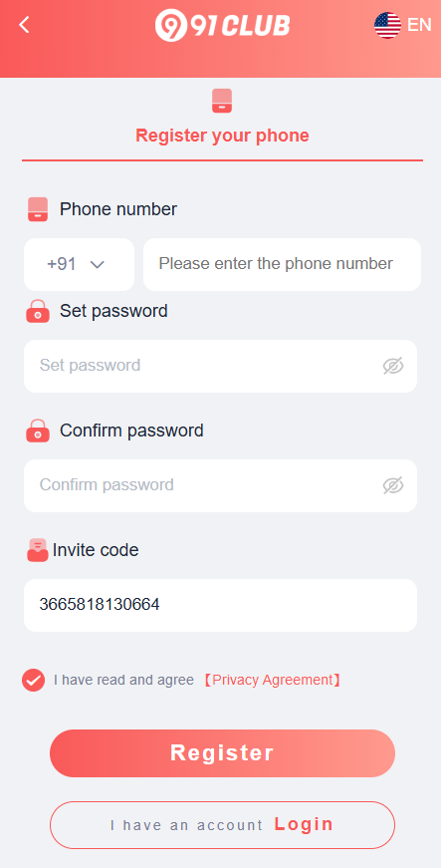Click I have an account Login

coord(222,825)
